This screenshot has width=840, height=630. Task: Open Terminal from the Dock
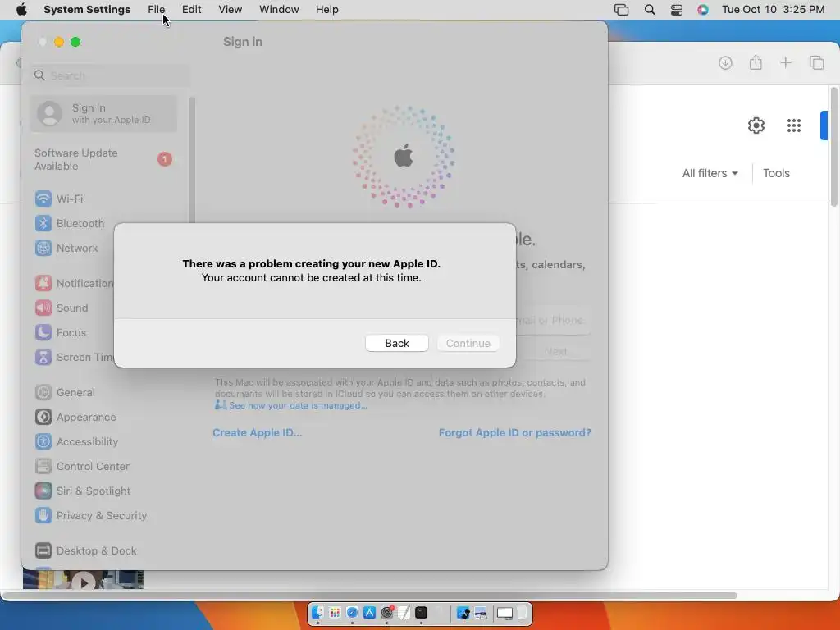[x=421, y=613]
